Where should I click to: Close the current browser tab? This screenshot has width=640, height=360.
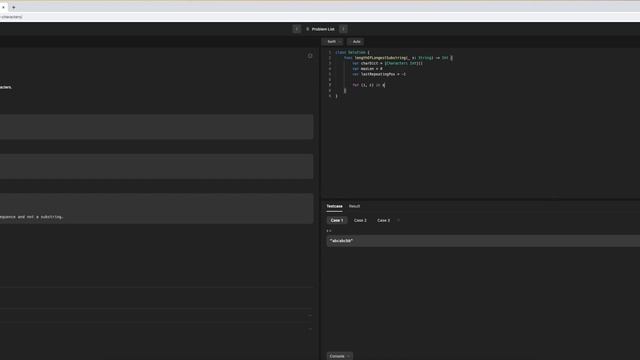tap(3, 7)
